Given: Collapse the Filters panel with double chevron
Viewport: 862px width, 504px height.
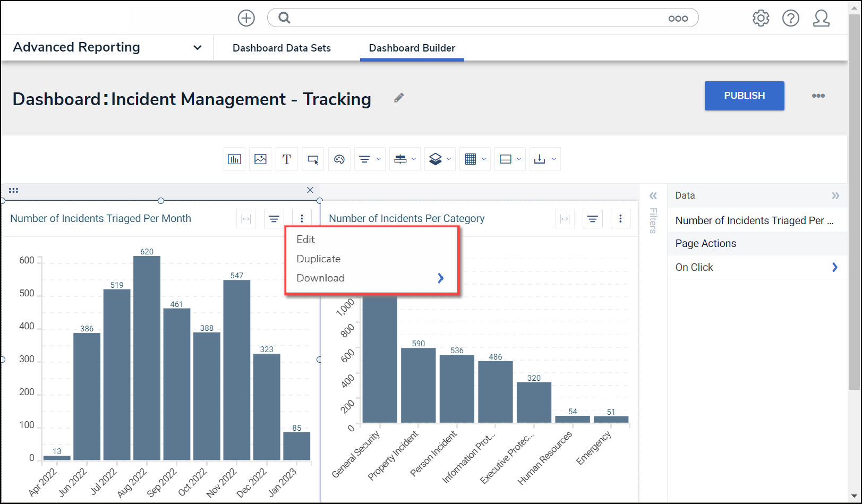Looking at the screenshot, I should [653, 195].
